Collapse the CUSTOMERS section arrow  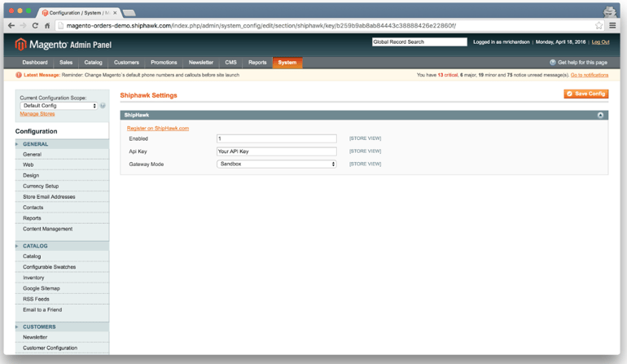click(x=17, y=327)
